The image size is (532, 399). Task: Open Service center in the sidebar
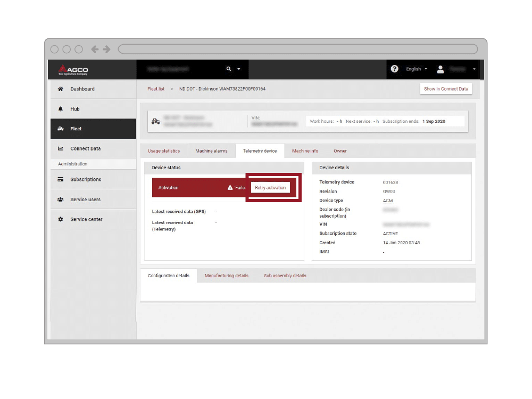click(93, 219)
